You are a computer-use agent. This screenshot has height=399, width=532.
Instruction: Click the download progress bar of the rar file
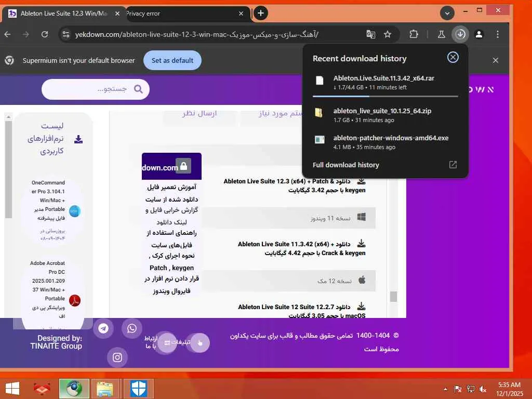[385, 96]
